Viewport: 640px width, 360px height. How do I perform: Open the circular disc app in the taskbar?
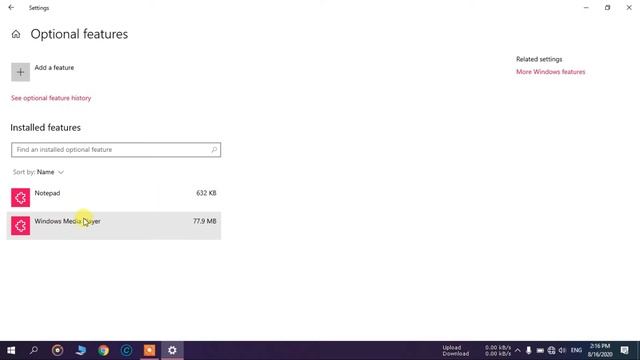click(x=58, y=351)
